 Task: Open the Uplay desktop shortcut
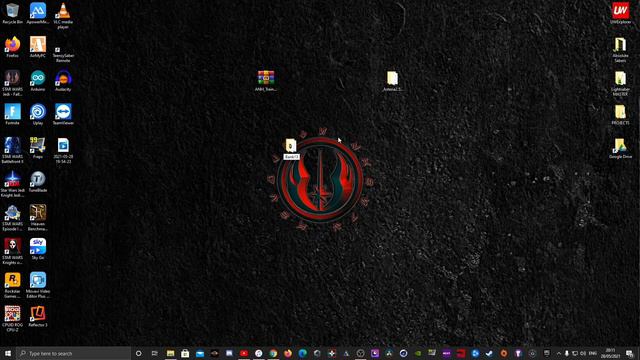pos(38,114)
